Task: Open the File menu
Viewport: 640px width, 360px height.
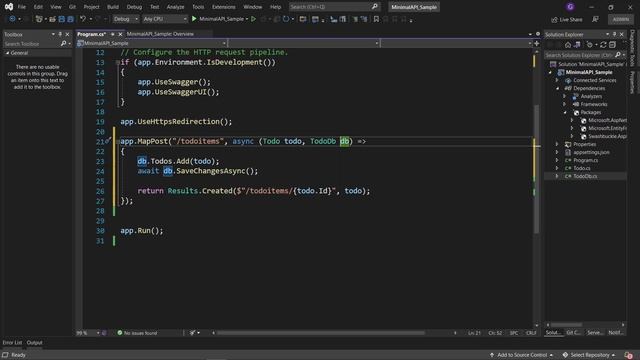Action: click(x=22, y=7)
